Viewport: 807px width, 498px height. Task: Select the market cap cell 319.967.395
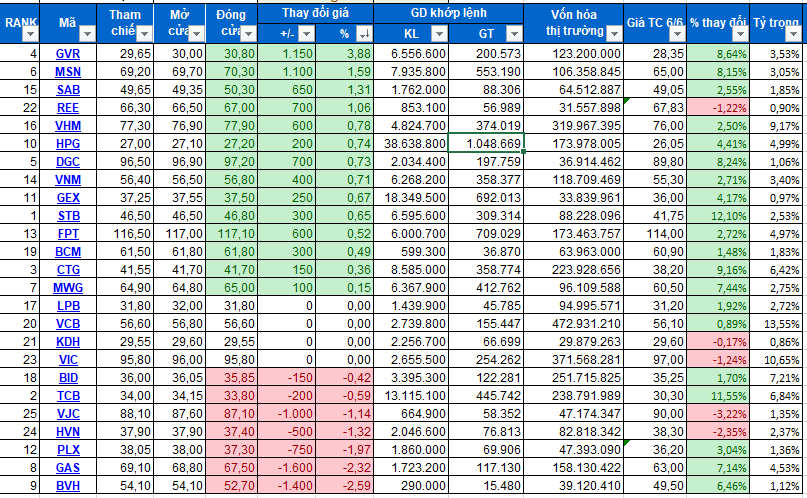click(x=574, y=126)
